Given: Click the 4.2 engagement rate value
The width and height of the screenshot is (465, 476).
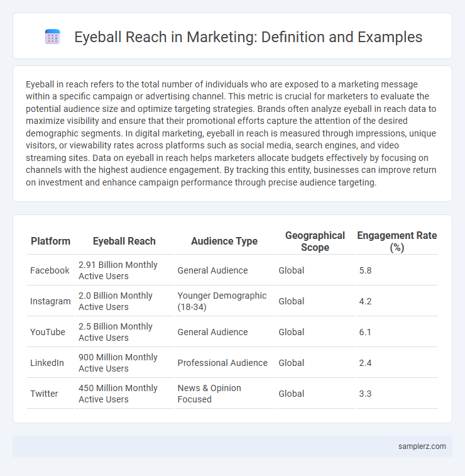Looking at the screenshot, I should click(365, 301).
